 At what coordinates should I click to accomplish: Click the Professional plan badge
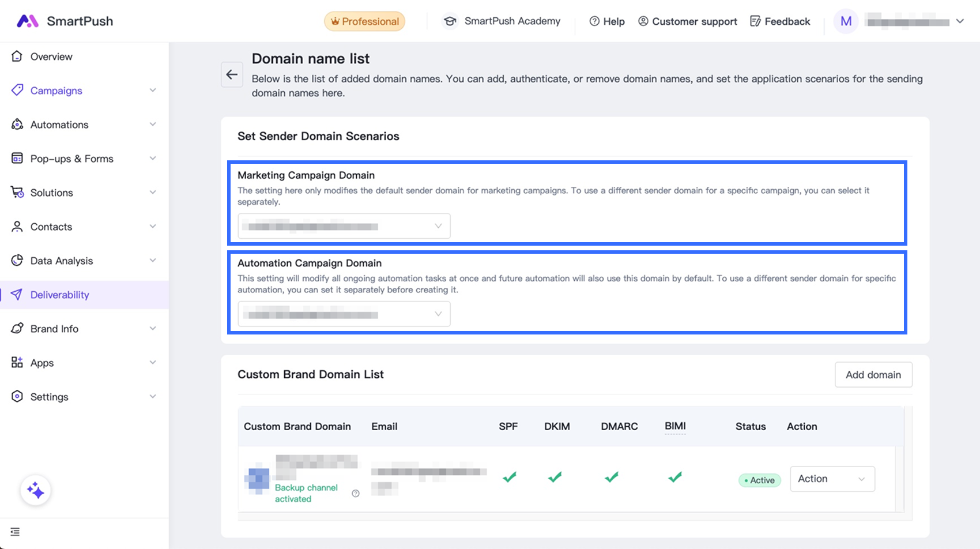coord(364,21)
